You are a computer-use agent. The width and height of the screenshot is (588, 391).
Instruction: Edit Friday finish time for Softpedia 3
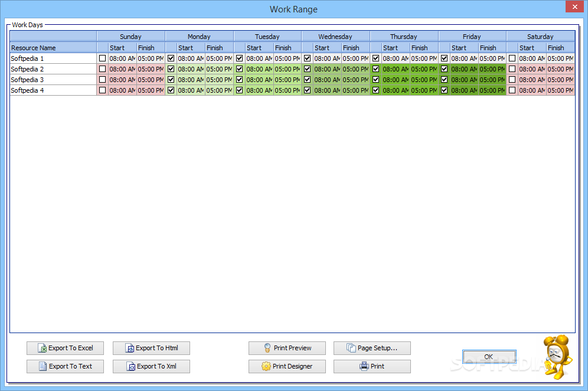[x=492, y=80]
